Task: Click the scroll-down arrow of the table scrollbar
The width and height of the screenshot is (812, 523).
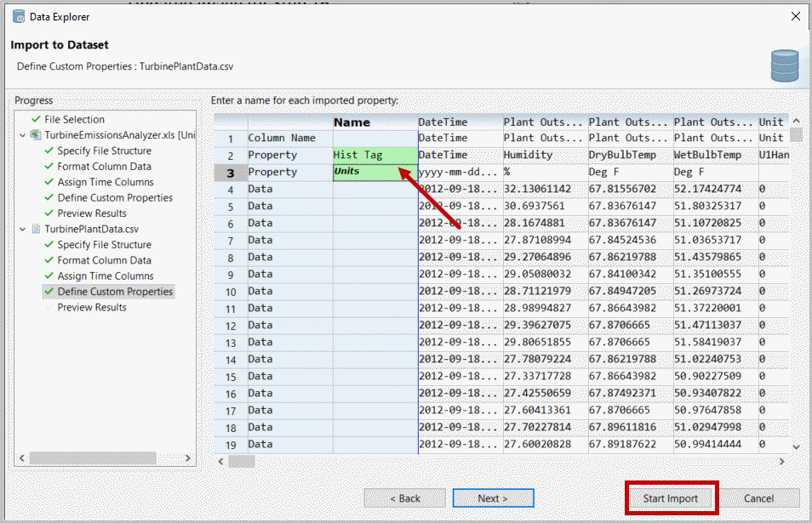Action: pyautogui.click(x=796, y=446)
